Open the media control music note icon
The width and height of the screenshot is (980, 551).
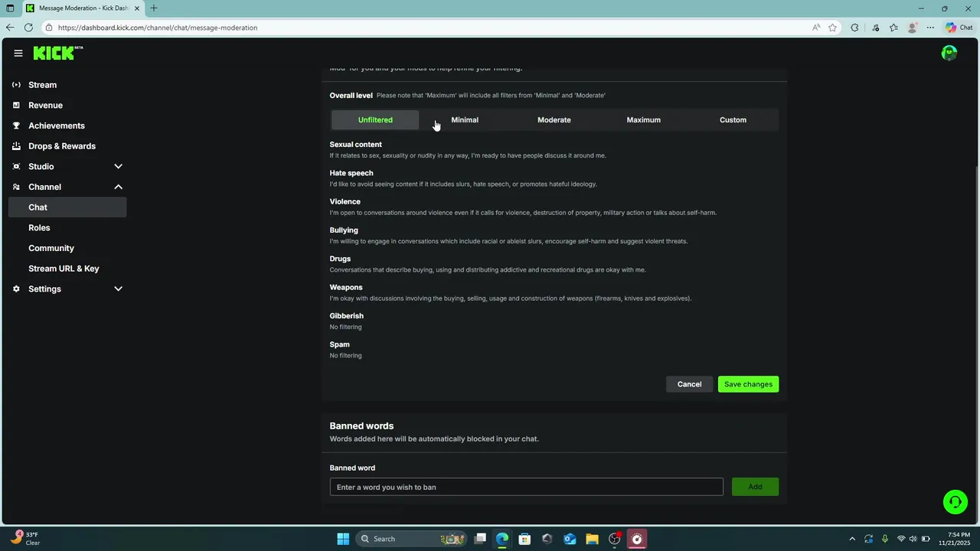[x=876, y=28]
